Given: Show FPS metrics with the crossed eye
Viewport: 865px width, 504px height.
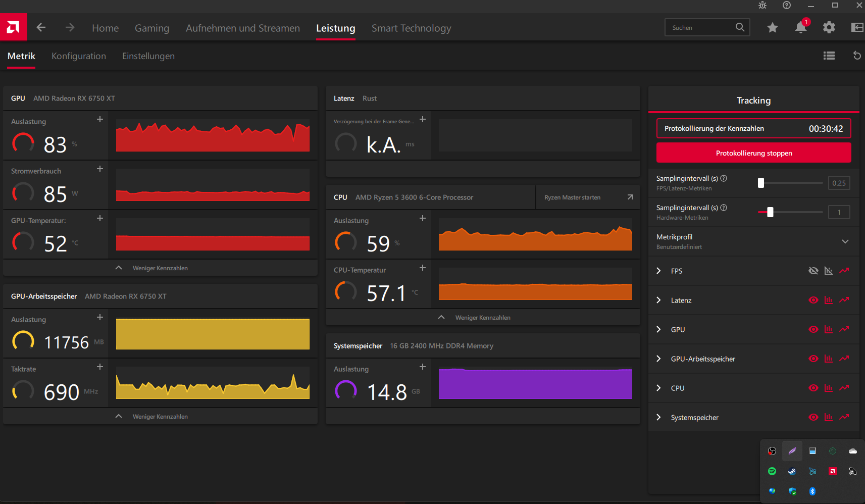Looking at the screenshot, I should pyautogui.click(x=813, y=271).
